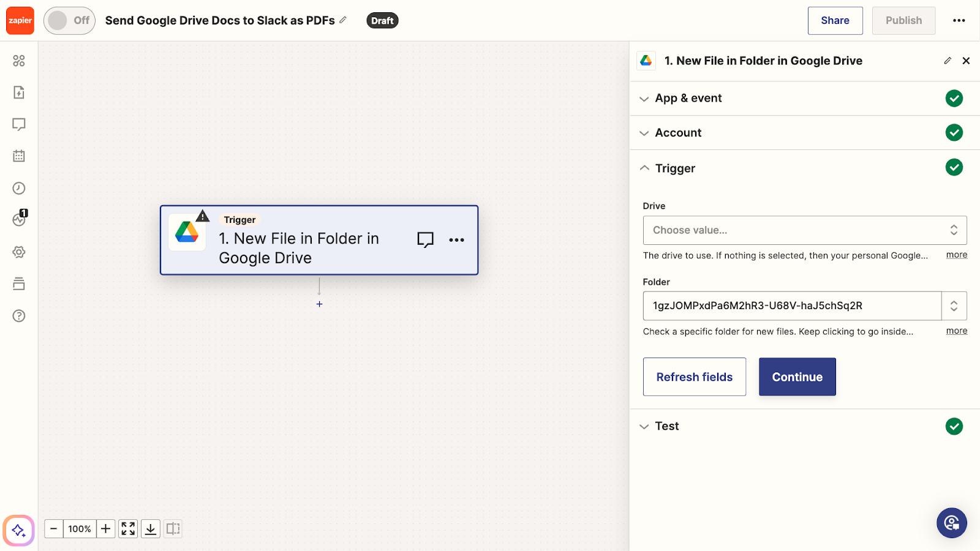Open the Drive Choose value dropdown
This screenshot has height=551, width=980.
click(805, 230)
